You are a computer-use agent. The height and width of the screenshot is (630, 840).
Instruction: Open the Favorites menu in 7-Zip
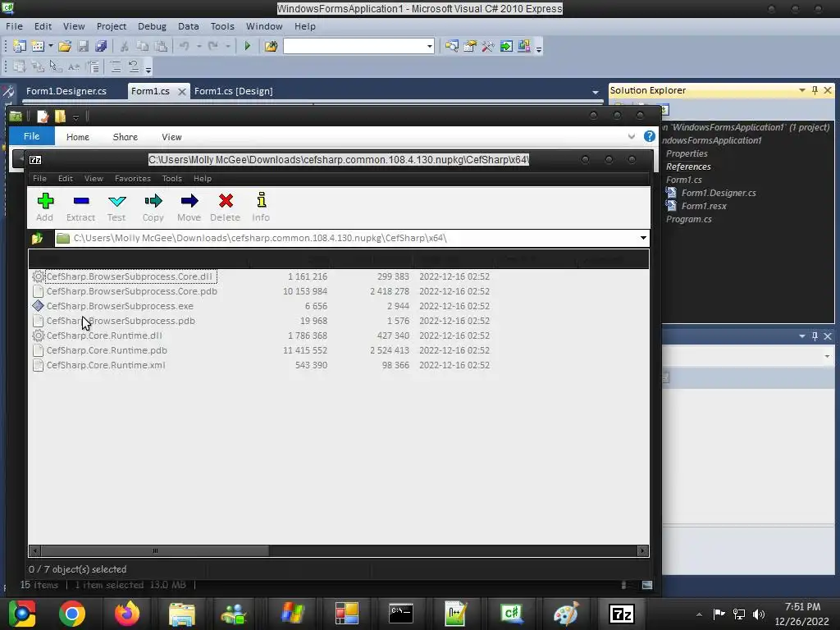tap(132, 178)
